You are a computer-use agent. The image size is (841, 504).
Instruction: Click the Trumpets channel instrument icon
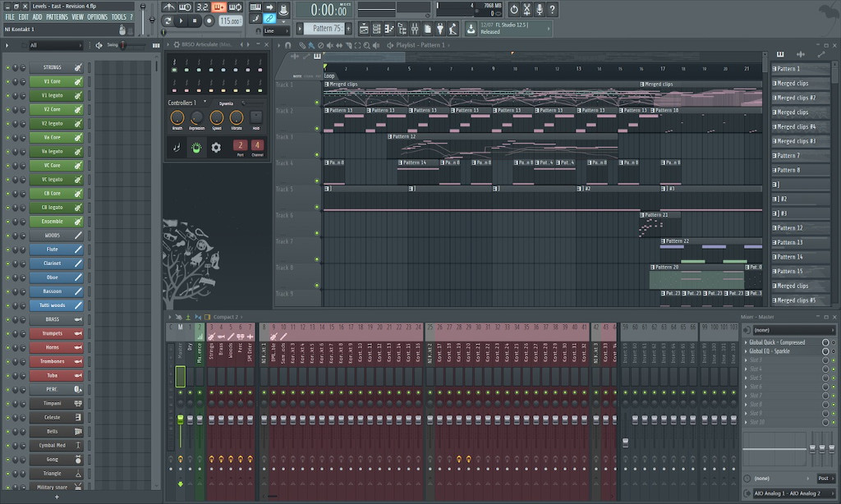pyautogui.click(x=79, y=333)
